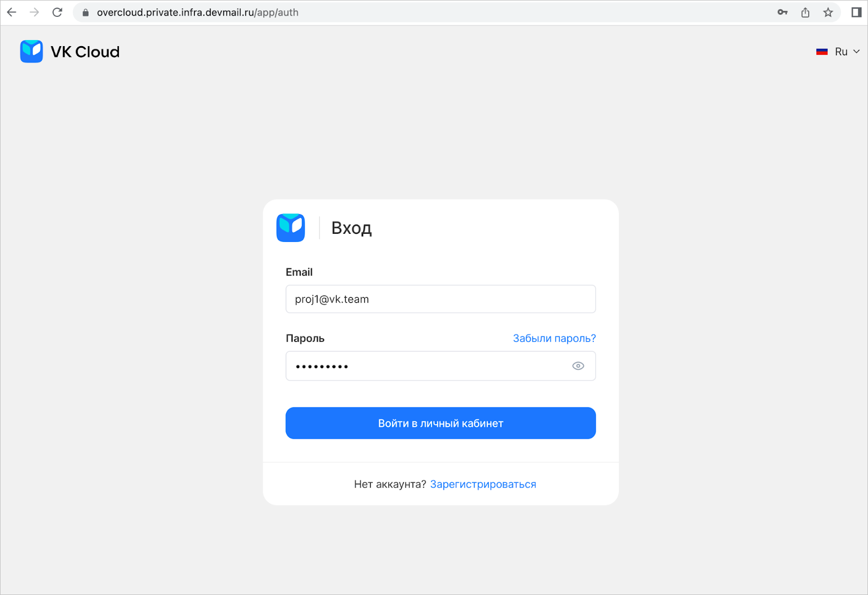Image resolution: width=868 pixels, height=595 pixels.
Task: Show password with the eye icon
Action: click(578, 366)
